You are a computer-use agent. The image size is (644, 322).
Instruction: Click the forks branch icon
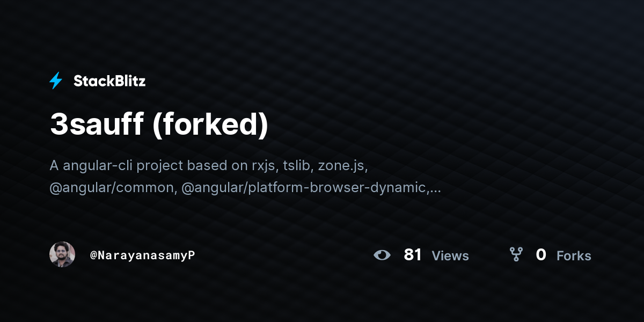click(x=516, y=254)
